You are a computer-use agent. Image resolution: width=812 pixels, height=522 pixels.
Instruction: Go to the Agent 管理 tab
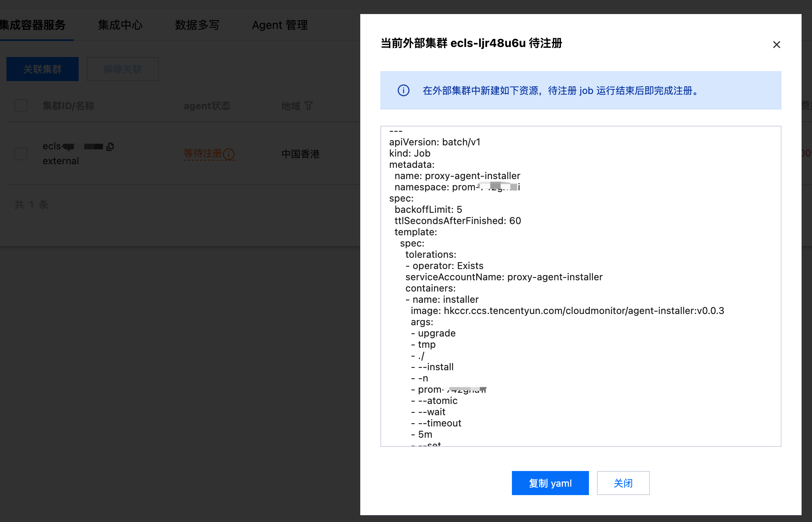(280, 25)
